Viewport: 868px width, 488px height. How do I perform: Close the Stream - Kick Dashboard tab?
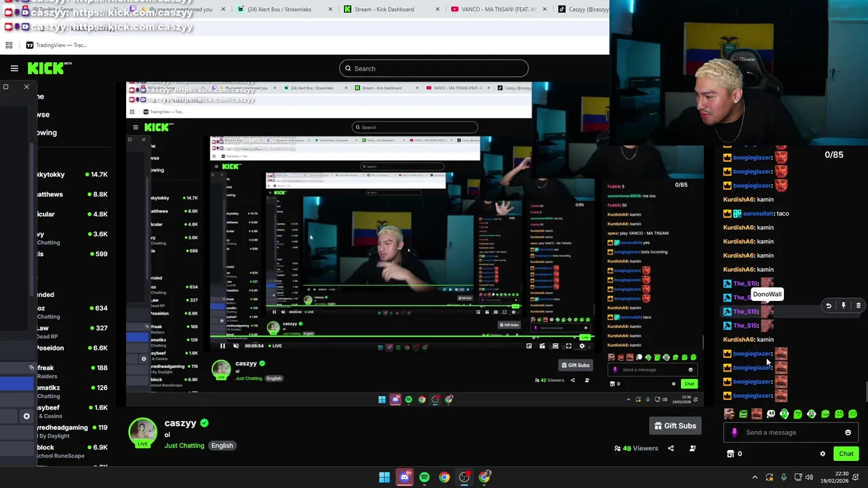(437, 9)
